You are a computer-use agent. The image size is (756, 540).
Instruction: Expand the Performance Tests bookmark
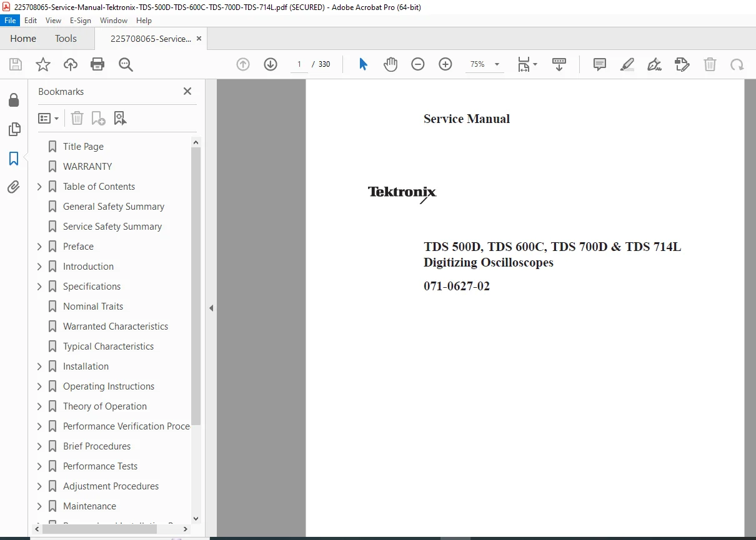point(39,466)
